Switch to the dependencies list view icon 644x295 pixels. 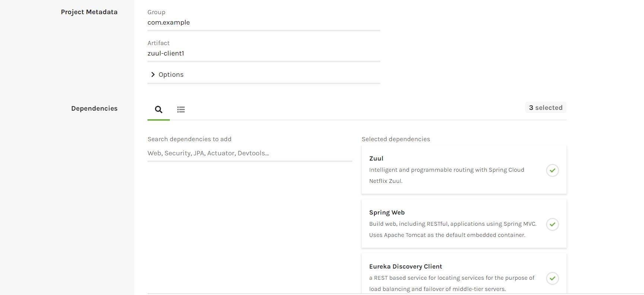[181, 110]
